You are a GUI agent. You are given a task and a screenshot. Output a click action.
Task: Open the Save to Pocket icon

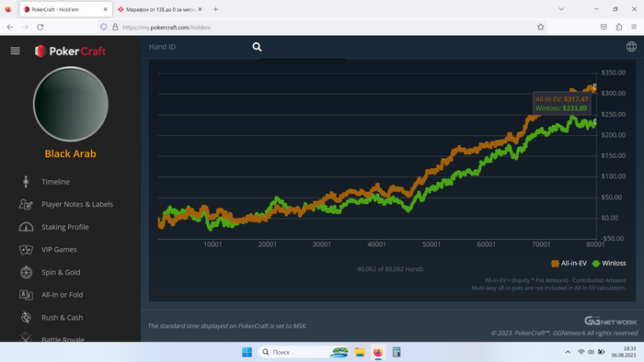tap(604, 27)
